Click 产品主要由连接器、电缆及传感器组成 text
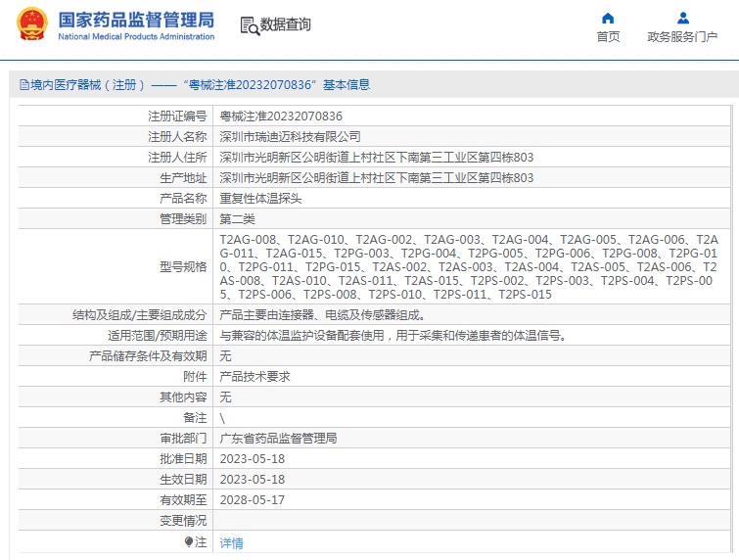Image resolution: width=739 pixels, height=560 pixels. pyautogui.click(x=322, y=315)
